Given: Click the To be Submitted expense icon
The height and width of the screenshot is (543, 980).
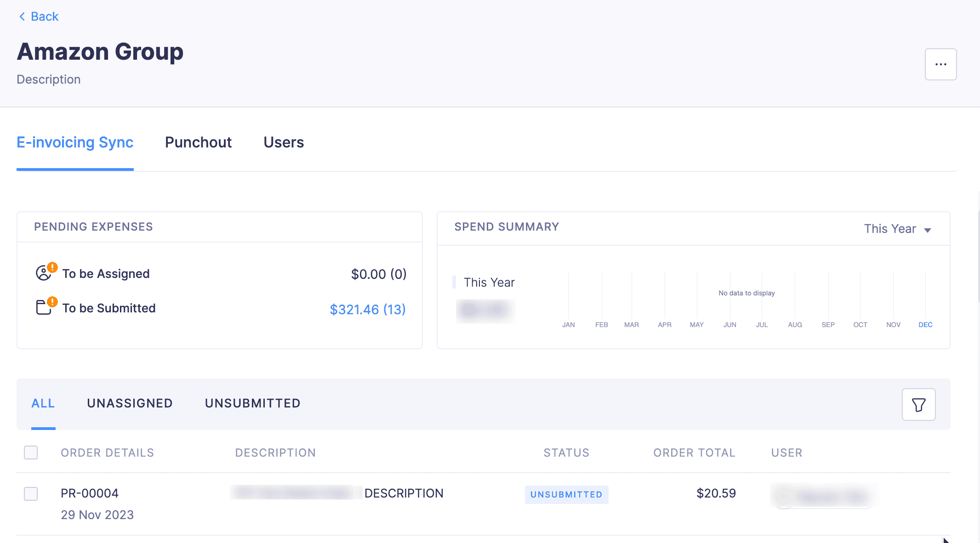Looking at the screenshot, I should coord(43,306).
